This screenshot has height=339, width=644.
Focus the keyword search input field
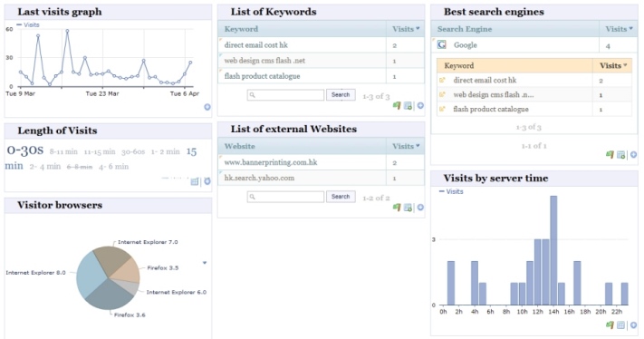pos(285,95)
